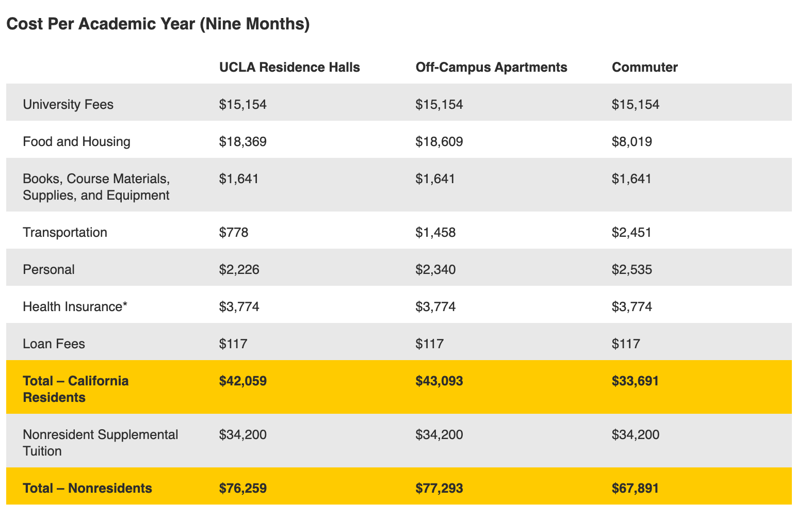Select the Loan Fees row label
The height and width of the screenshot is (519, 812).
54,344
